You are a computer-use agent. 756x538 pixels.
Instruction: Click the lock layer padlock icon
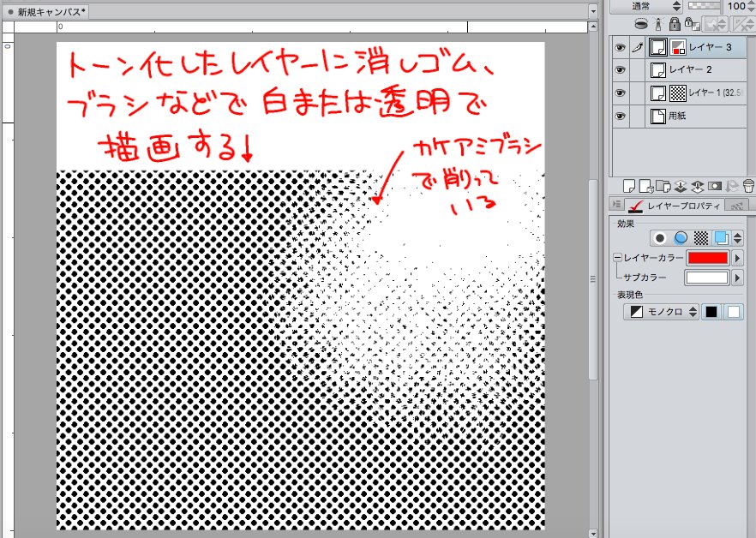click(675, 24)
